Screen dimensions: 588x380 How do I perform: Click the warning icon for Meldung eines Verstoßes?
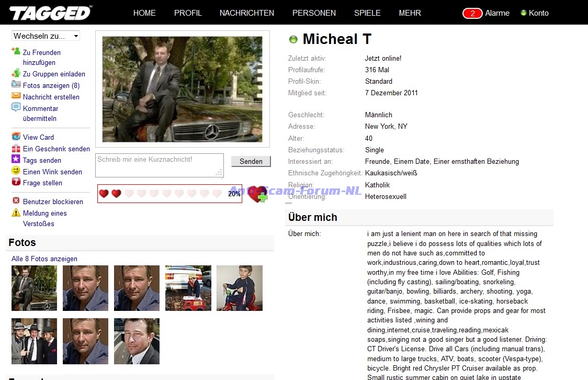click(x=16, y=213)
